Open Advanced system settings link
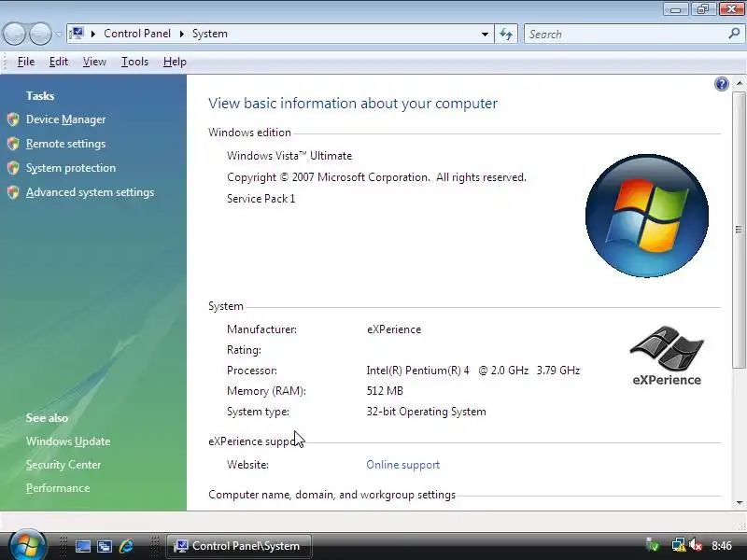 click(90, 192)
